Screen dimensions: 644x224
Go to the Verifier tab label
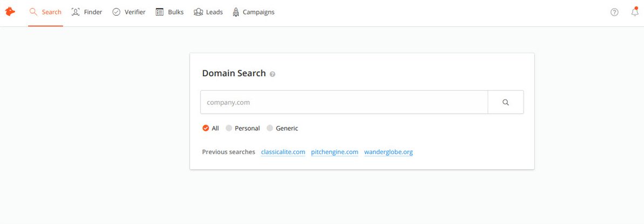click(135, 12)
